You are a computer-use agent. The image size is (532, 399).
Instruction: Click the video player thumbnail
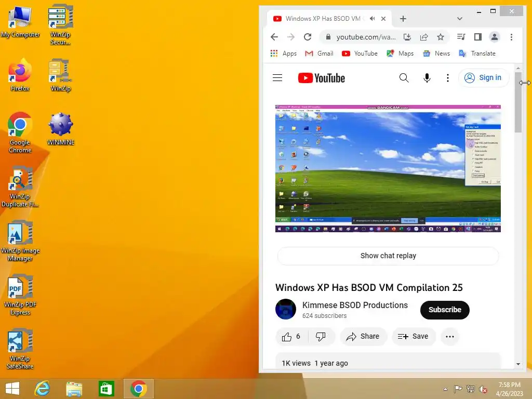click(x=388, y=169)
